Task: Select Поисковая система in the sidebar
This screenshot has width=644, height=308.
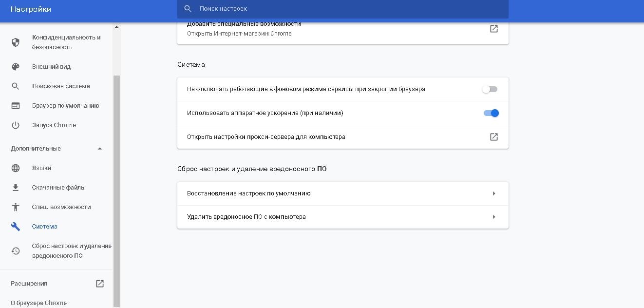Action: click(61, 86)
